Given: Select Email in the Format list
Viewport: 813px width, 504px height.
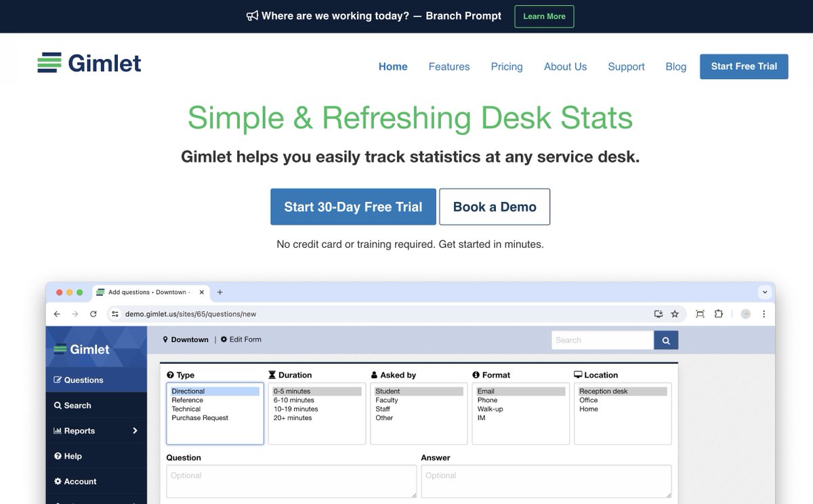Looking at the screenshot, I should pos(520,392).
